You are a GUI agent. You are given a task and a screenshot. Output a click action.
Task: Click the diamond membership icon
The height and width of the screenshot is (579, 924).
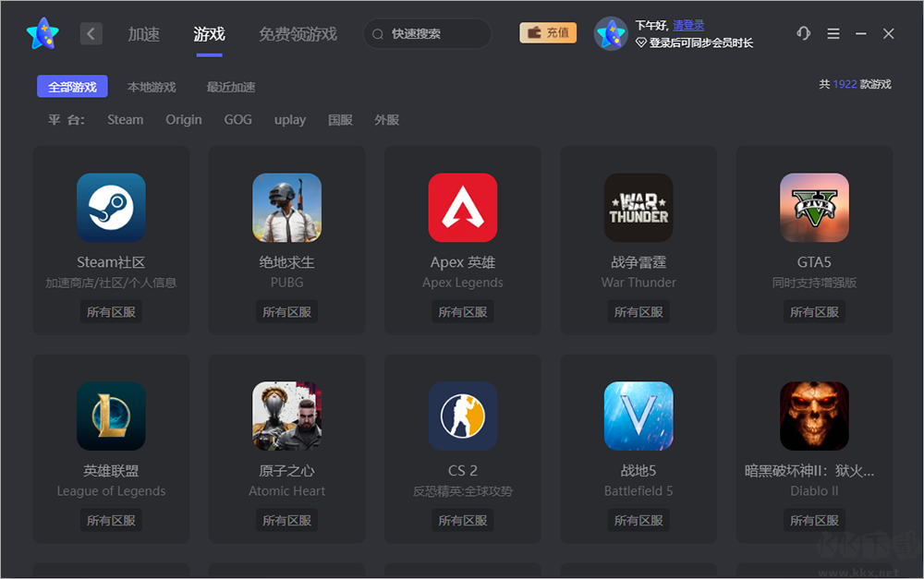(641, 43)
